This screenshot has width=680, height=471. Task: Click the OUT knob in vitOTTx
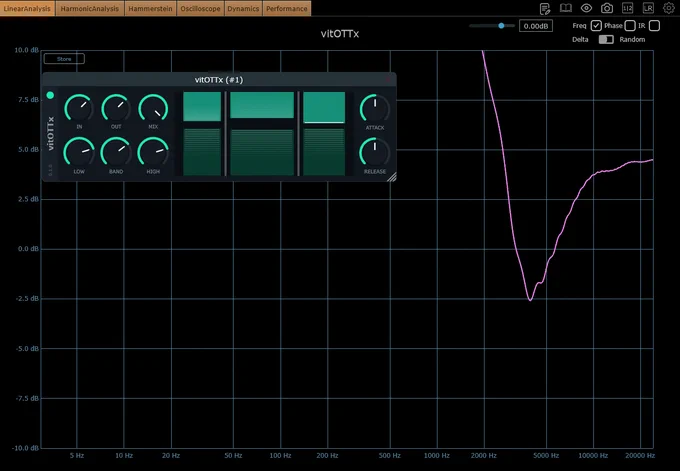(x=116, y=108)
